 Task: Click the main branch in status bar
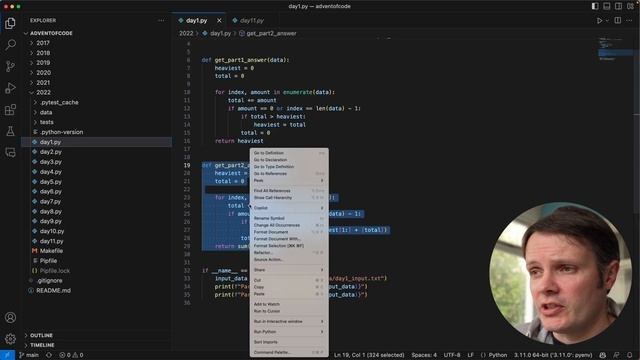[29, 355]
